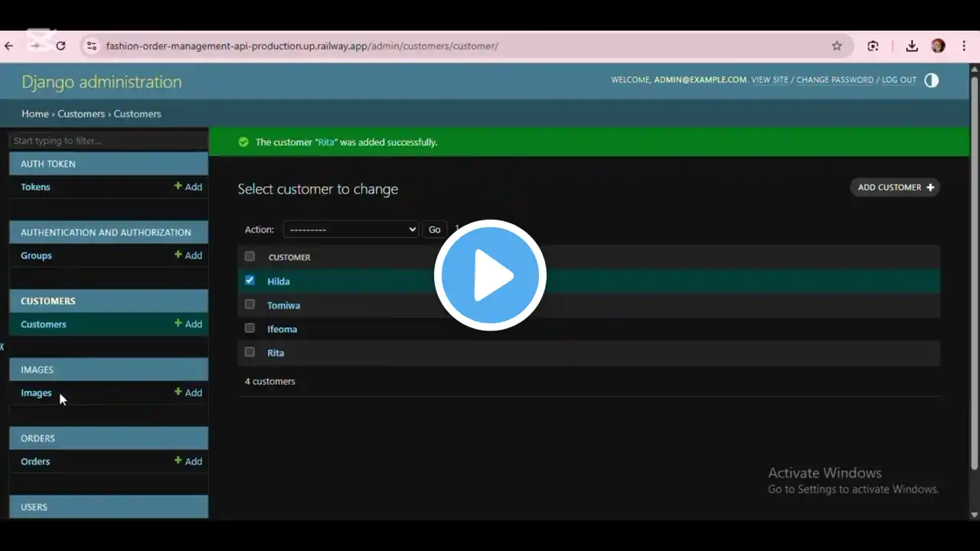Check the Ifeoma row checkbox
The width and height of the screenshot is (980, 551).
point(250,328)
